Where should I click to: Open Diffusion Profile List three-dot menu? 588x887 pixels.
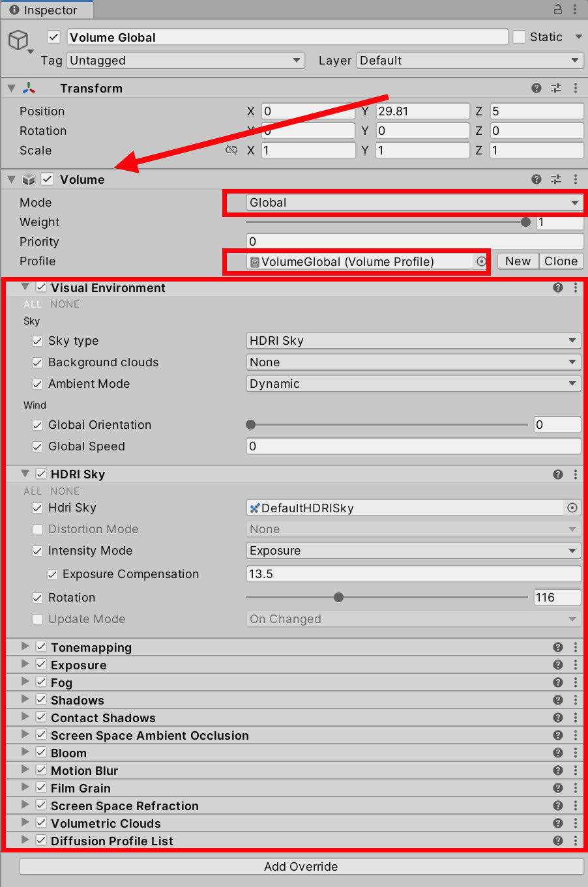576,841
